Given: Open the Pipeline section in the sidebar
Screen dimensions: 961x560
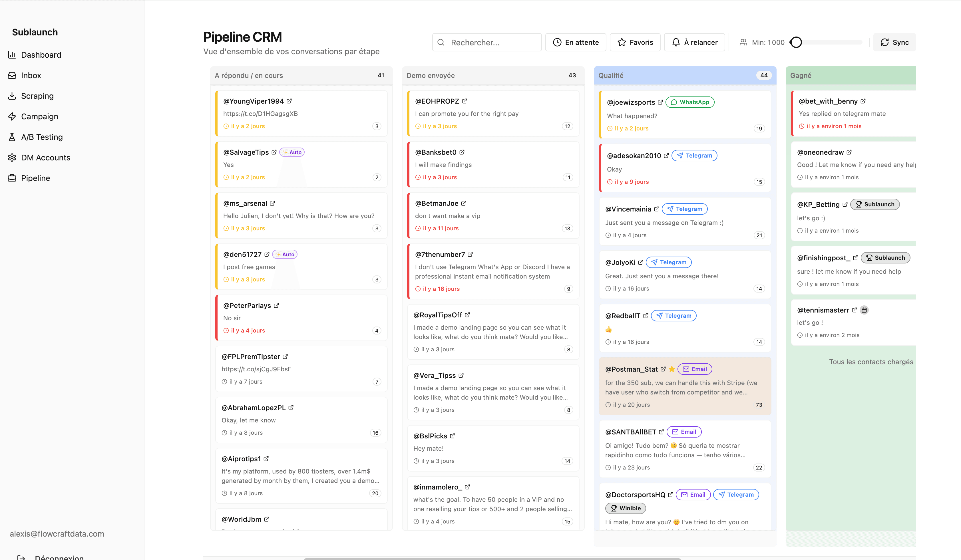Looking at the screenshot, I should pos(35,178).
